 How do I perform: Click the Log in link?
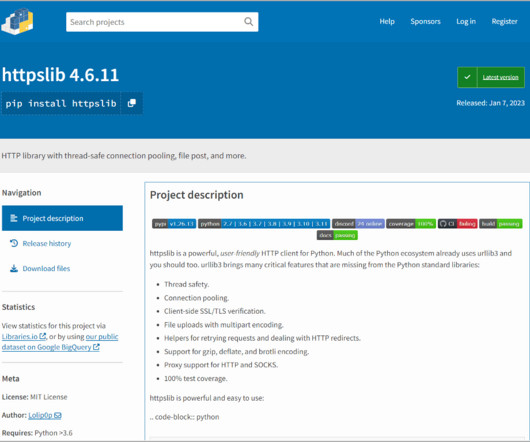pyautogui.click(x=466, y=22)
